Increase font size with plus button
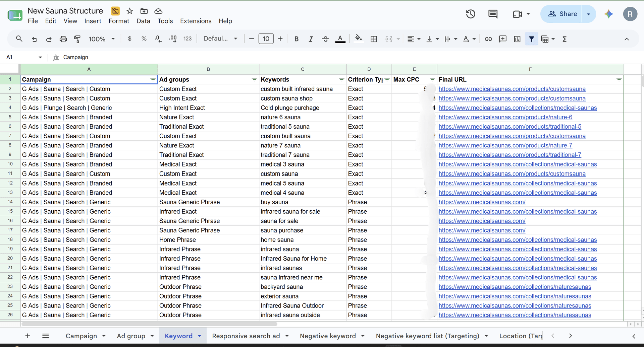Image resolution: width=644 pixels, height=347 pixels. click(280, 39)
